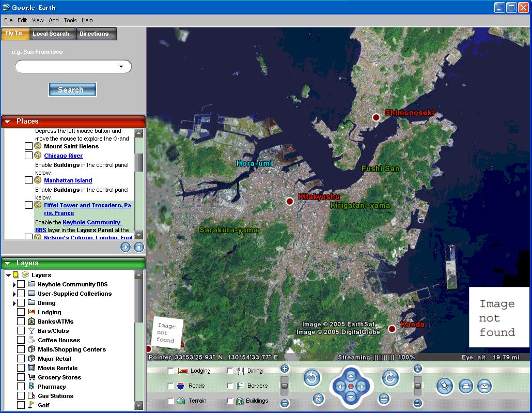Switch to the Directions tab
This screenshot has width=532, height=413.
coord(97,34)
